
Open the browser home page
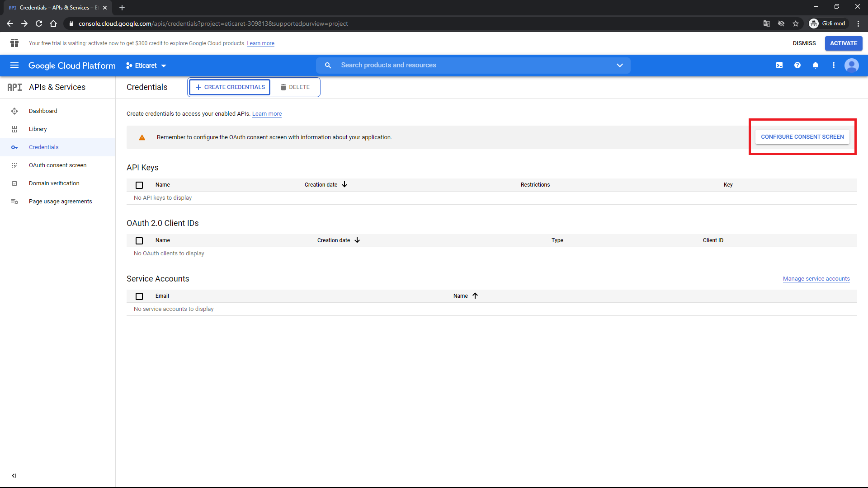pos(53,23)
